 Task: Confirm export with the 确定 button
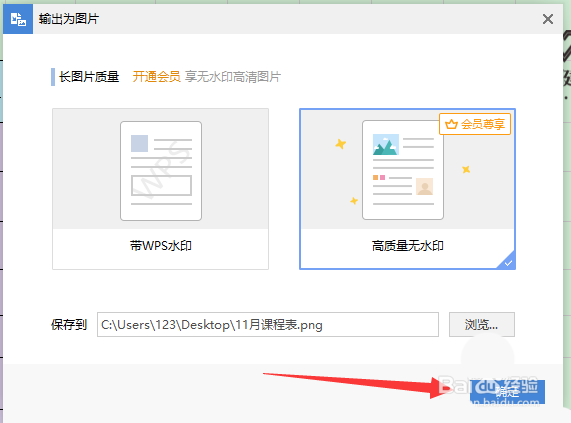[x=507, y=392]
